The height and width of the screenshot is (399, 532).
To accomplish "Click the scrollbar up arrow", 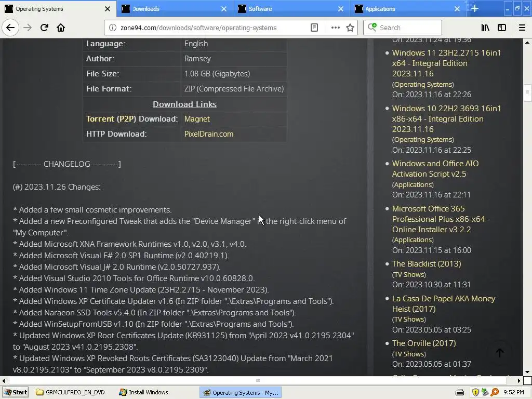I will pyautogui.click(x=527, y=42).
